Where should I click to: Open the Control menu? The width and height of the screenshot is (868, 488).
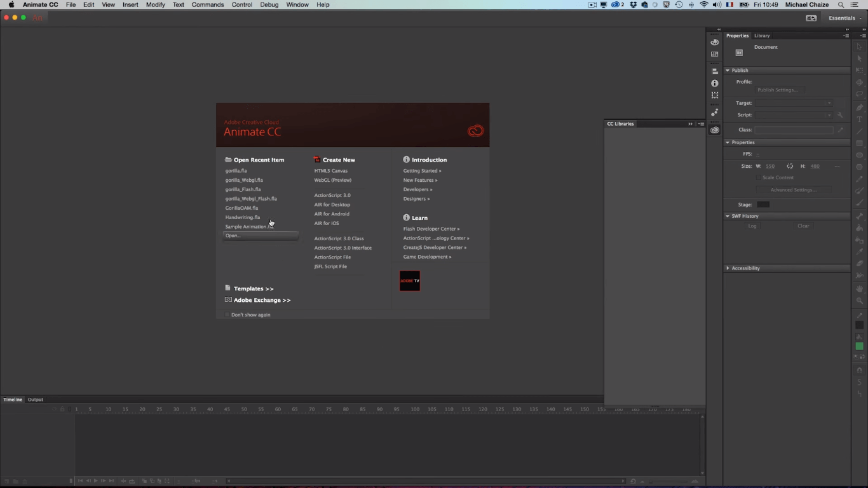coord(242,4)
